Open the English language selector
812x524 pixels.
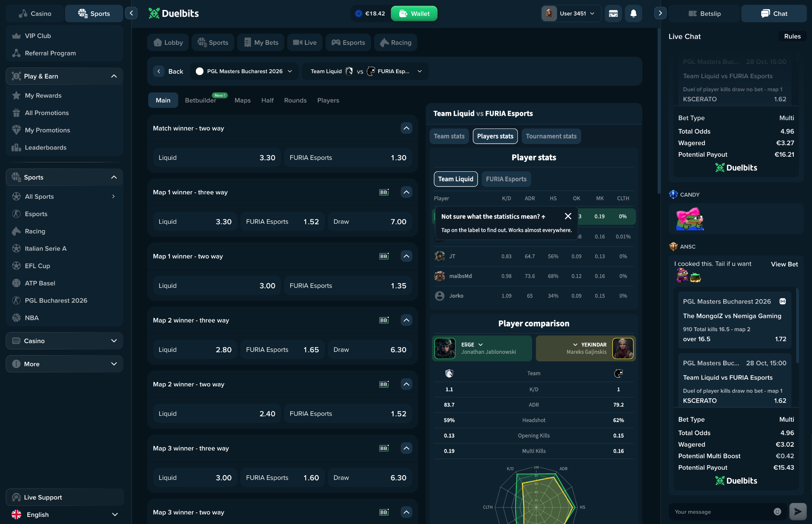pyautogui.click(x=65, y=514)
